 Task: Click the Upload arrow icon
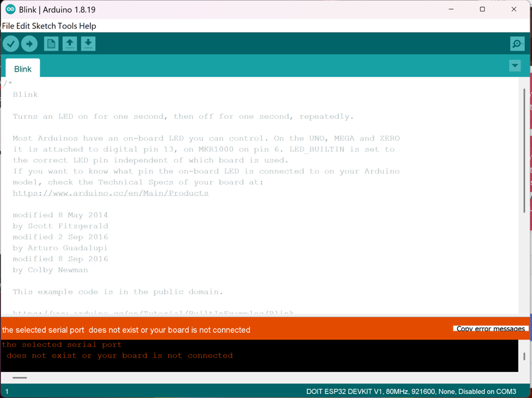point(29,44)
